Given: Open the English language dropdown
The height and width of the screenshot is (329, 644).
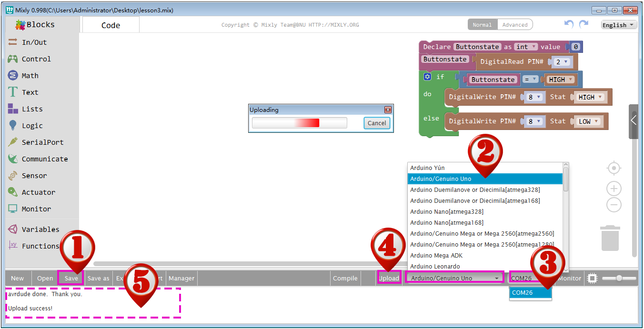Looking at the screenshot, I should pos(619,25).
